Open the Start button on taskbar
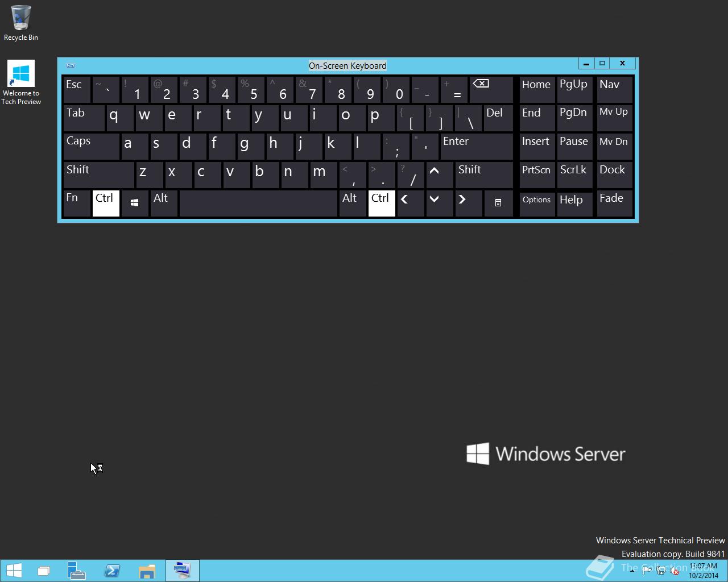728x582 pixels. (14, 571)
